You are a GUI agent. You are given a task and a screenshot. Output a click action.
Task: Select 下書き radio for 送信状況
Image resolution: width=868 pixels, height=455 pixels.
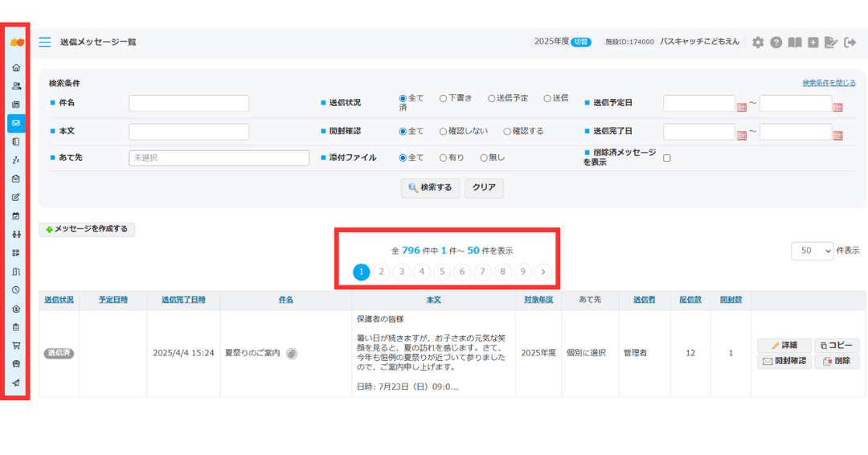tap(443, 98)
